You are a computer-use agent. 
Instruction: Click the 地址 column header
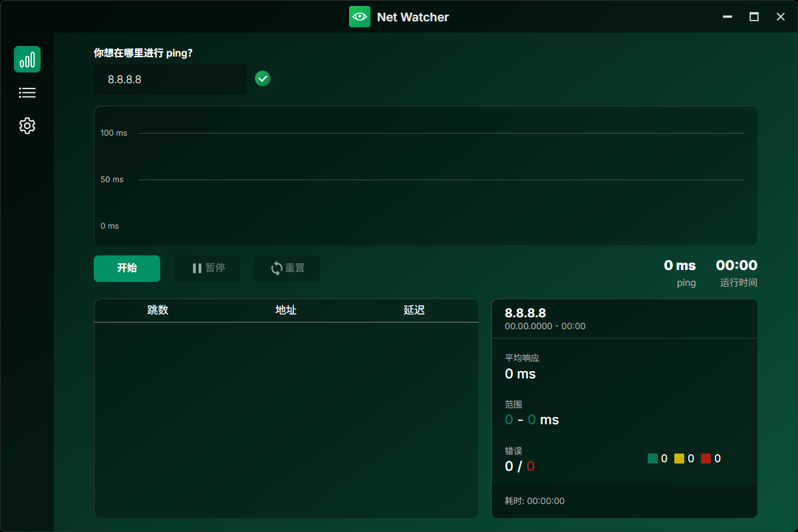pyautogui.click(x=287, y=310)
